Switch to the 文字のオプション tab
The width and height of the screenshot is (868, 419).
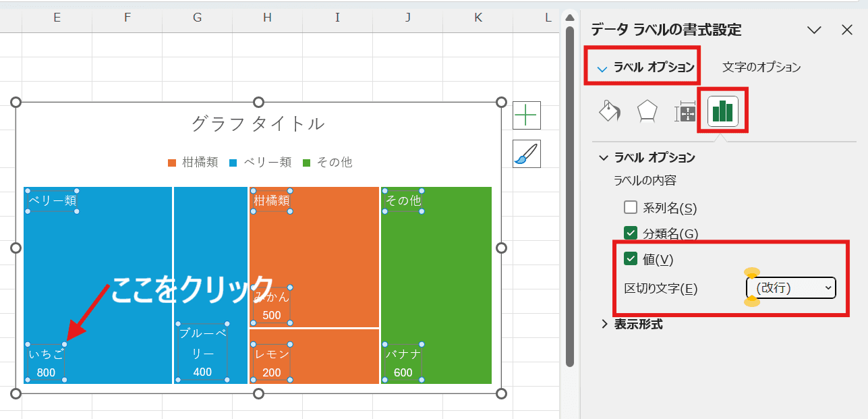click(761, 67)
